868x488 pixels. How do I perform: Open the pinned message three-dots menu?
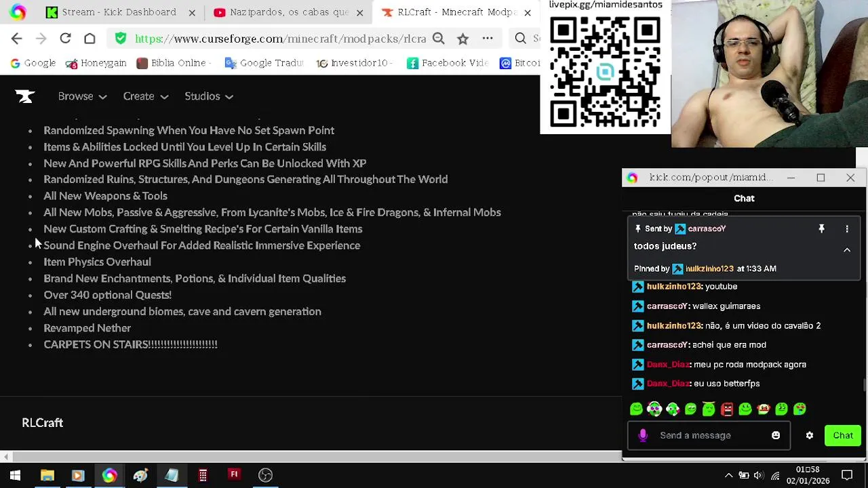click(x=847, y=229)
